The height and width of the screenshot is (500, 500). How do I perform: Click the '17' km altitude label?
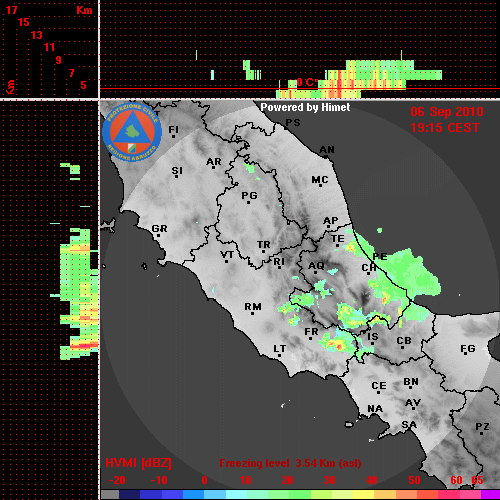12,10
